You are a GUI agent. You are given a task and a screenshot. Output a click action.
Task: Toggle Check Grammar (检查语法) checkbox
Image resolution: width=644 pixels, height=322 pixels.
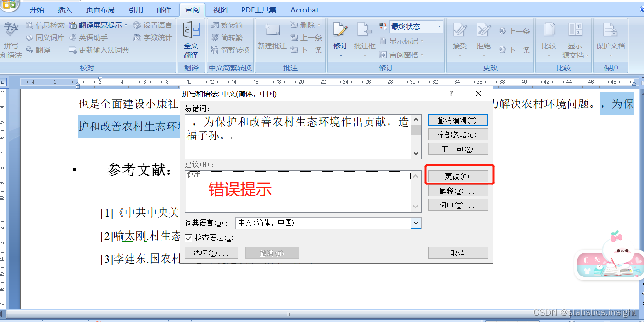(x=189, y=238)
